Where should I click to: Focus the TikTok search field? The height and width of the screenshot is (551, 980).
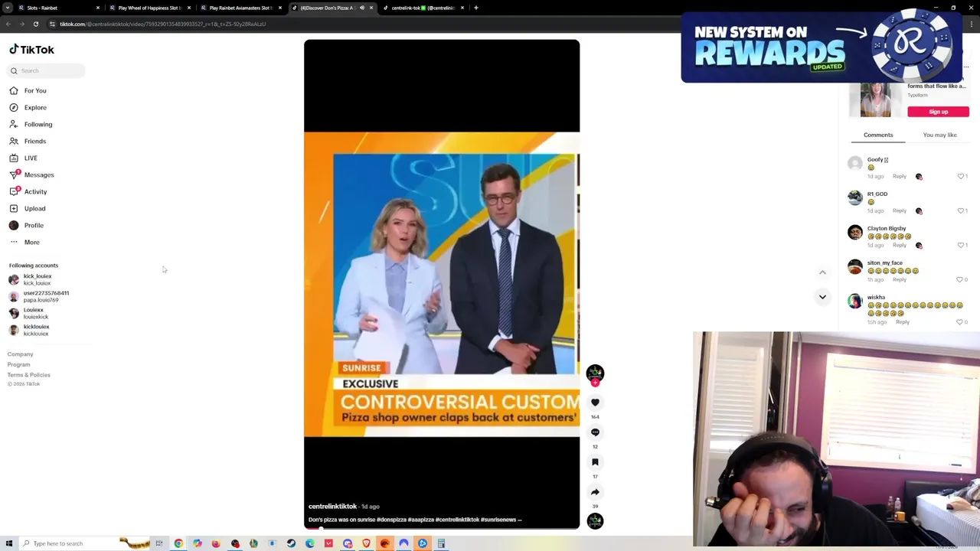point(47,71)
